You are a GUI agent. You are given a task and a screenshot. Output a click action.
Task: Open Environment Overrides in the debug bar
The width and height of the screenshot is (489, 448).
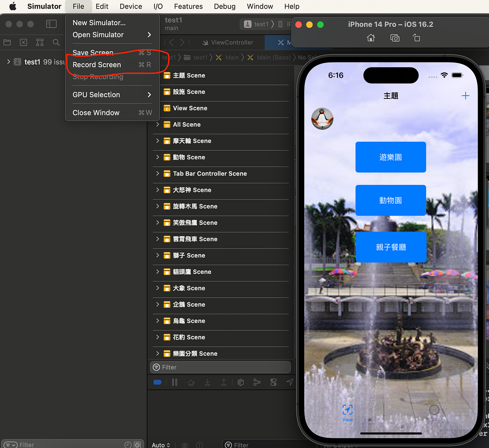click(x=273, y=382)
